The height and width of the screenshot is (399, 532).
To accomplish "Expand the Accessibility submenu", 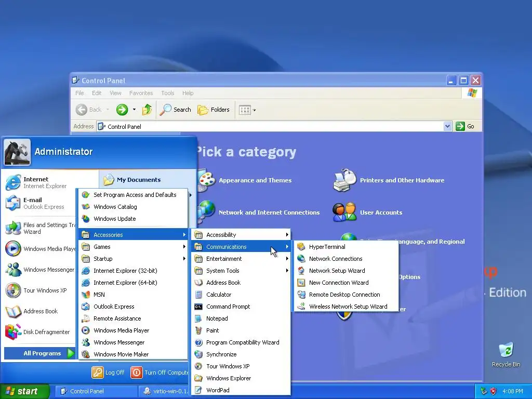I will 241,234.
